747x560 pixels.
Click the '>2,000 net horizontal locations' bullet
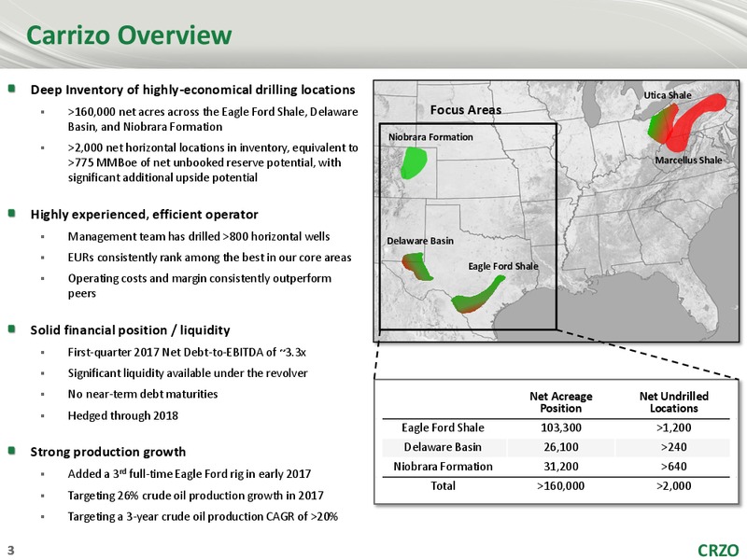click(213, 162)
